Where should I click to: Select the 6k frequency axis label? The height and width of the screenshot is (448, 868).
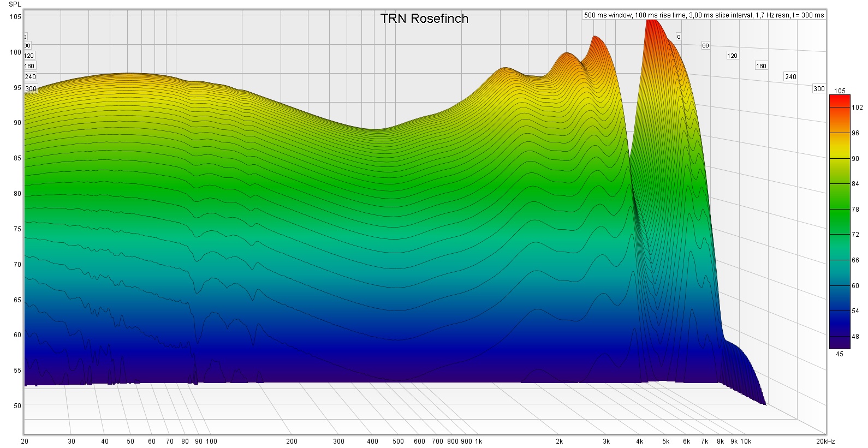click(687, 441)
